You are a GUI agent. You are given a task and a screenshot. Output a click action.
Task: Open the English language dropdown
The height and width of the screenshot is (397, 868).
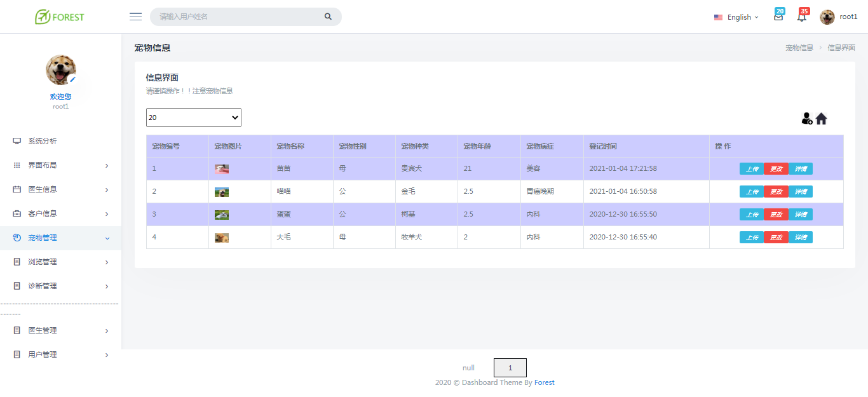(x=736, y=17)
